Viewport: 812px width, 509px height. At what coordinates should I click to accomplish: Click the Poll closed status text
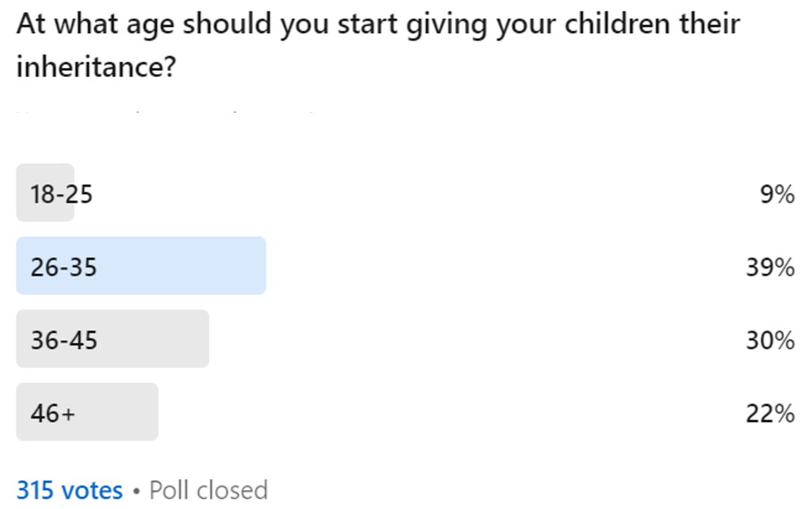(208, 491)
